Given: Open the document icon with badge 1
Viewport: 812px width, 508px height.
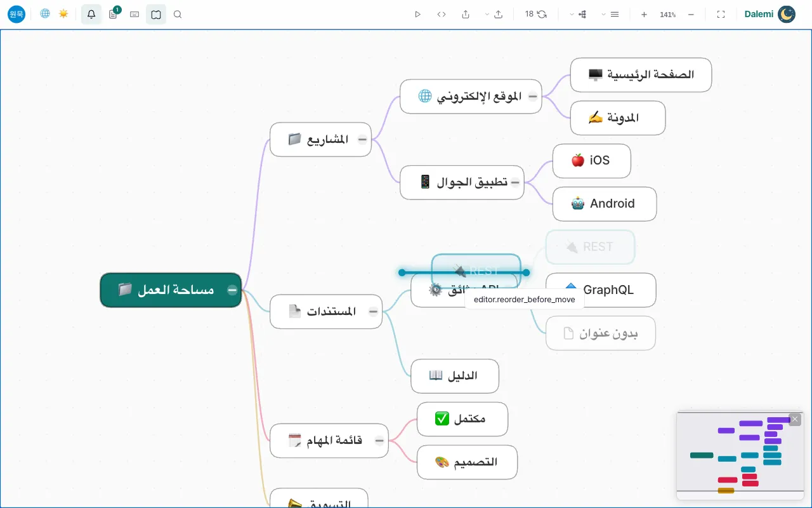Looking at the screenshot, I should [x=114, y=14].
